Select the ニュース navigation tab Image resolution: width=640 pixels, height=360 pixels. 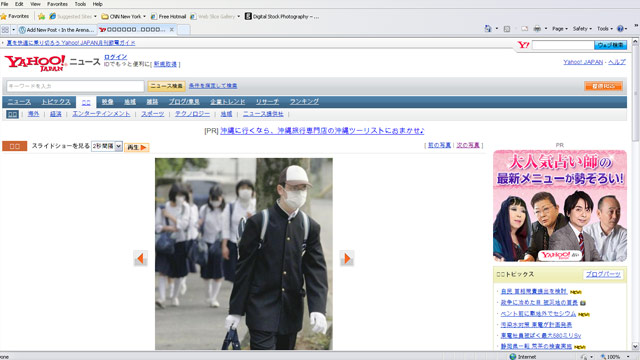point(19,102)
